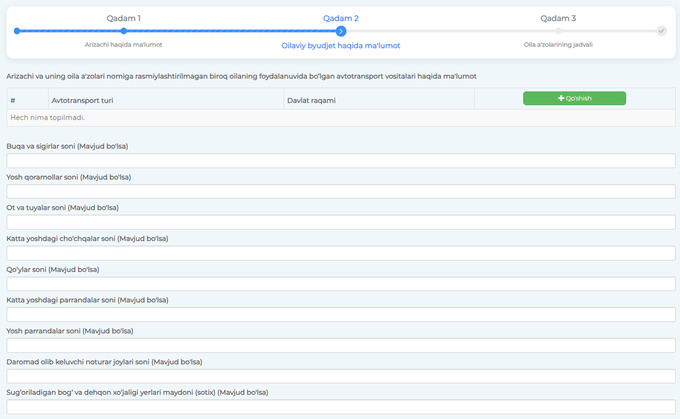This screenshot has height=419, width=680.
Task: Click the Arizachi haqida ma'lumot text
Action: coord(124,44)
